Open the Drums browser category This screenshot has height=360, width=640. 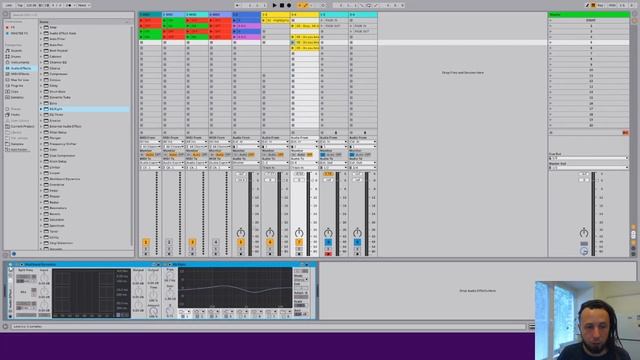tap(16, 57)
